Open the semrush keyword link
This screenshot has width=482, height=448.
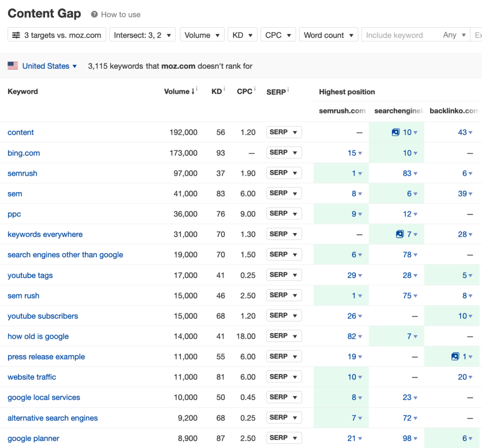coord(23,173)
